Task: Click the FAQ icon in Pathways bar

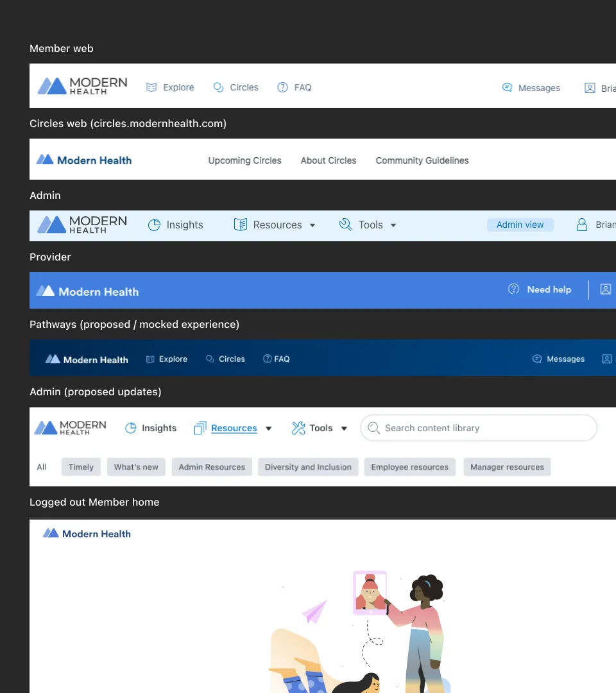Action: 268,359
